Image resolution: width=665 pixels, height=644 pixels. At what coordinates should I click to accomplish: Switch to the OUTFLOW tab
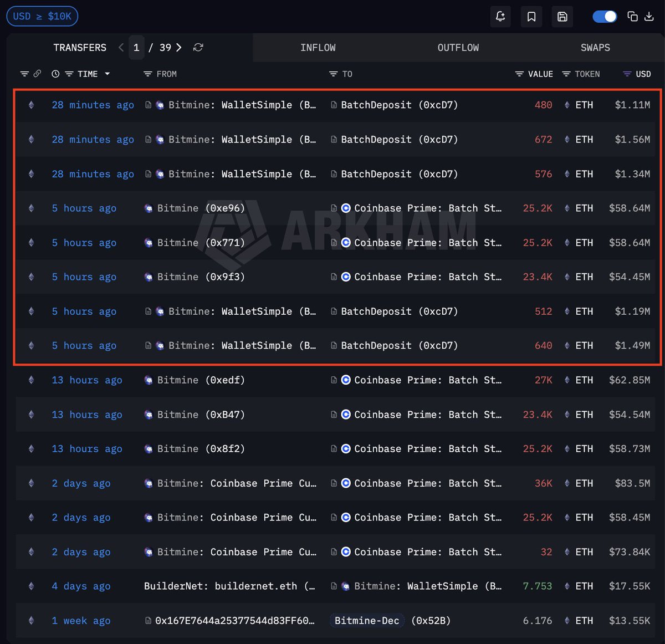click(458, 48)
